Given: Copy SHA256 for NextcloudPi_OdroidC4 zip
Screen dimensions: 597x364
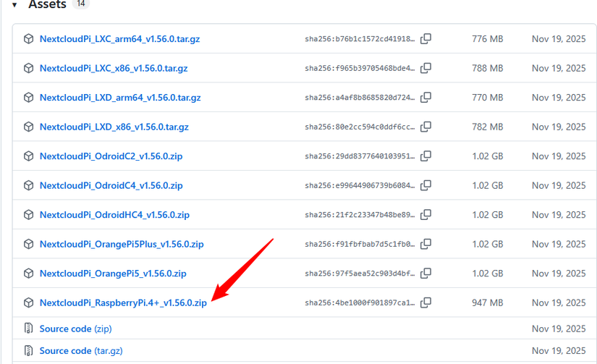Looking at the screenshot, I should tap(425, 185).
